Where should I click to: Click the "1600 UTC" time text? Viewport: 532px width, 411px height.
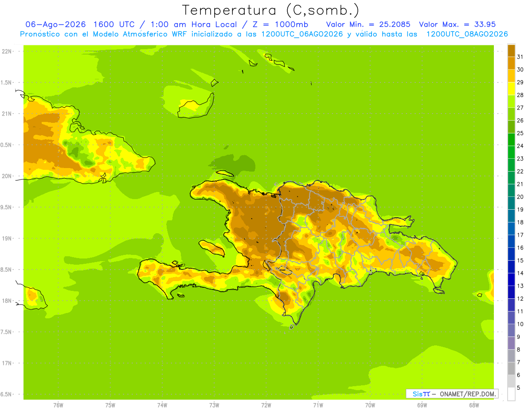click(x=113, y=24)
